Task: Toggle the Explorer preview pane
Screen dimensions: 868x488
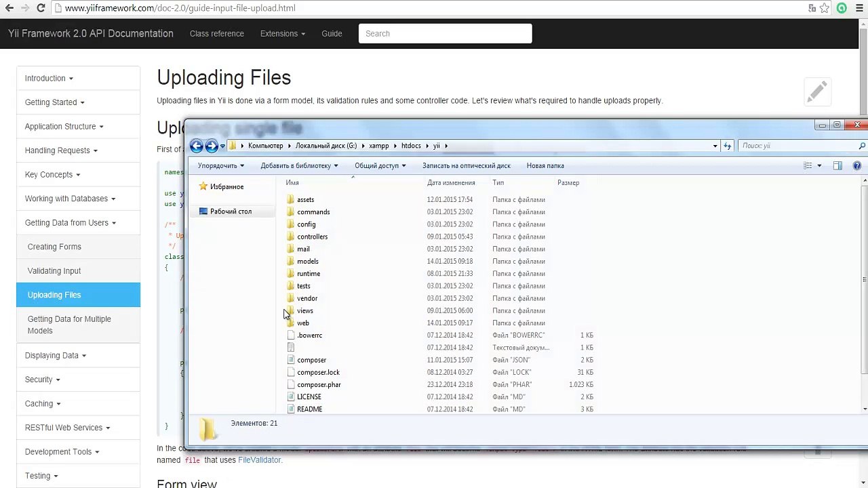Action: 837,165
